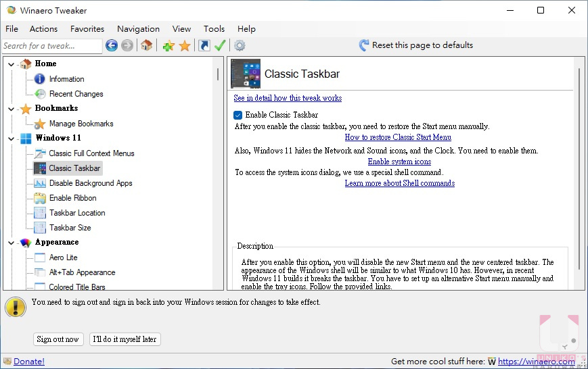Open the Help menu
Viewport: 588px width, 369px height.
[x=246, y=29]
